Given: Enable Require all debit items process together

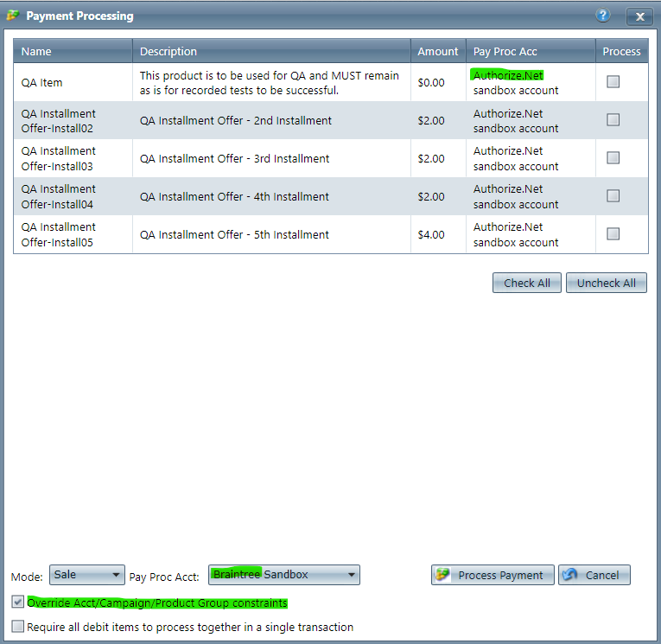Looking at the screenshot, I should coord(17,627).
